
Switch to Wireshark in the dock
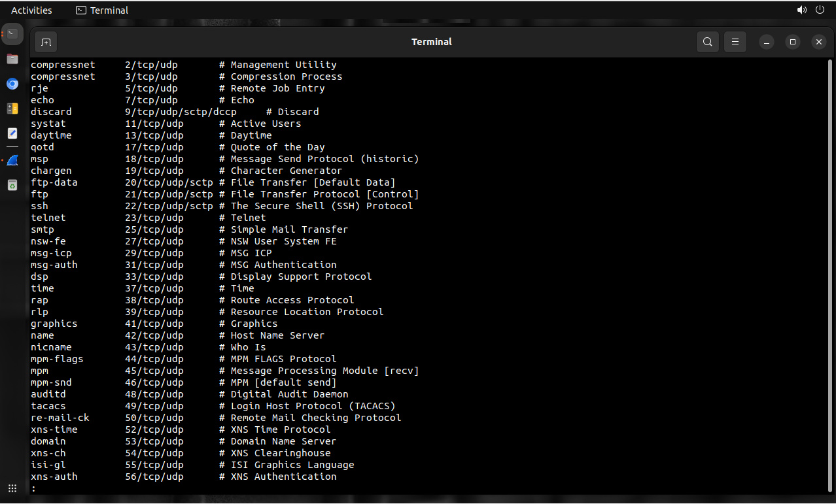pos(12,160)
